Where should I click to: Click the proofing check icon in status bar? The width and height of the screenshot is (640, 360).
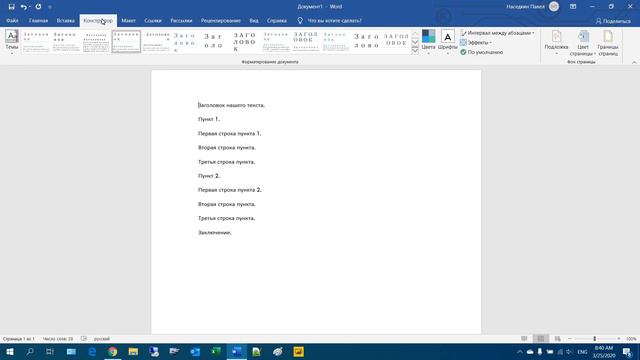click(84, 339)
